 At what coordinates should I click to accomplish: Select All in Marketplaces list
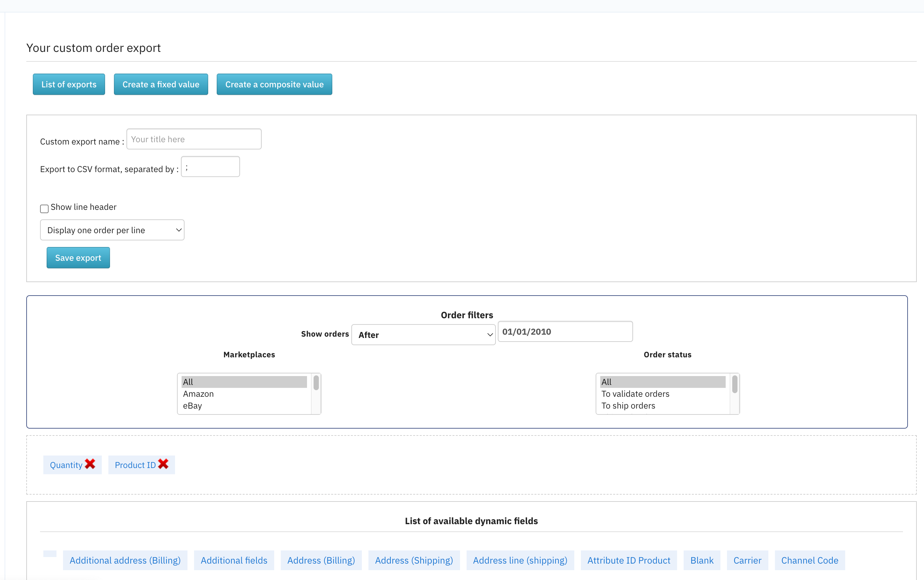click(244, 382)
